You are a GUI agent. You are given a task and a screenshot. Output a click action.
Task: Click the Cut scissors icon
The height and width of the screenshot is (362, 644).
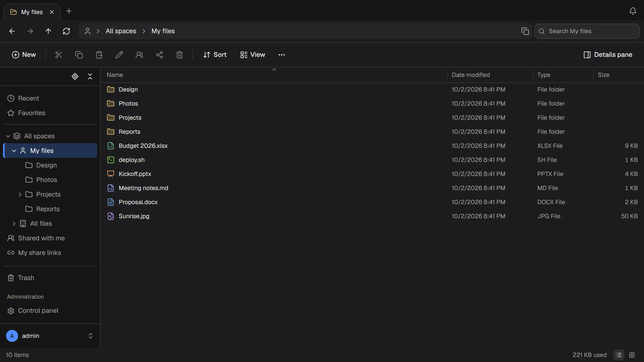[59, 55]
